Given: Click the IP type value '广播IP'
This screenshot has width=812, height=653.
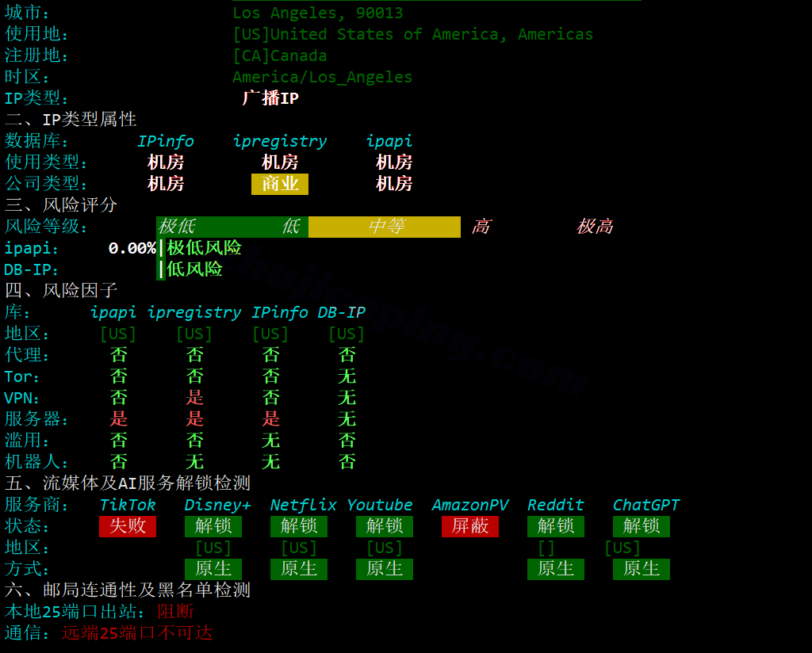Looking at the screenshot, I should coord(270,98).
